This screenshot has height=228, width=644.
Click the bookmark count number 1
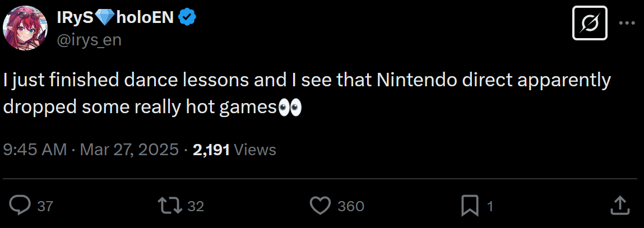(490, 206)
